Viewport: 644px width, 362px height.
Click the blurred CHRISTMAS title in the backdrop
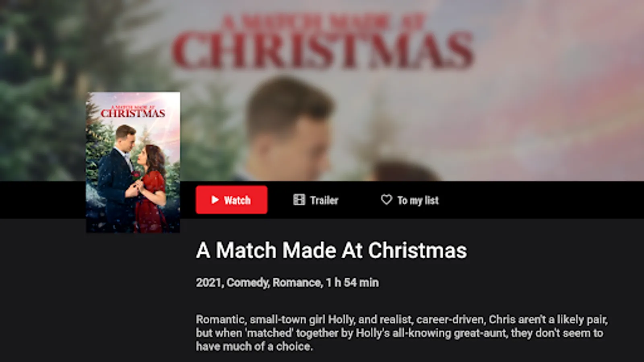[323, 50]
